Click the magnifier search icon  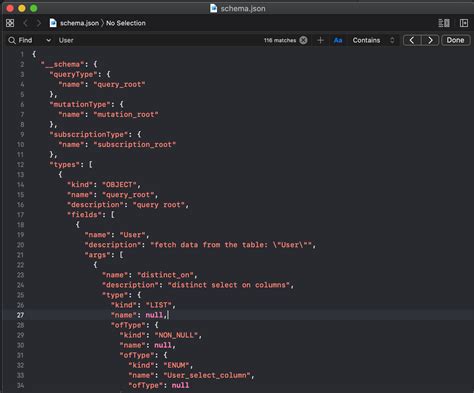coord(12,40)
